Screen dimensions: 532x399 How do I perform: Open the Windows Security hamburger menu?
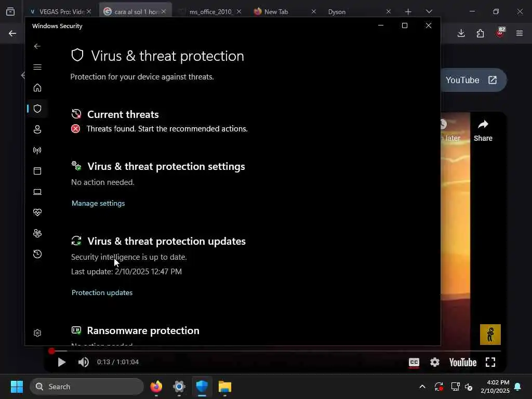tap(37, 67)
